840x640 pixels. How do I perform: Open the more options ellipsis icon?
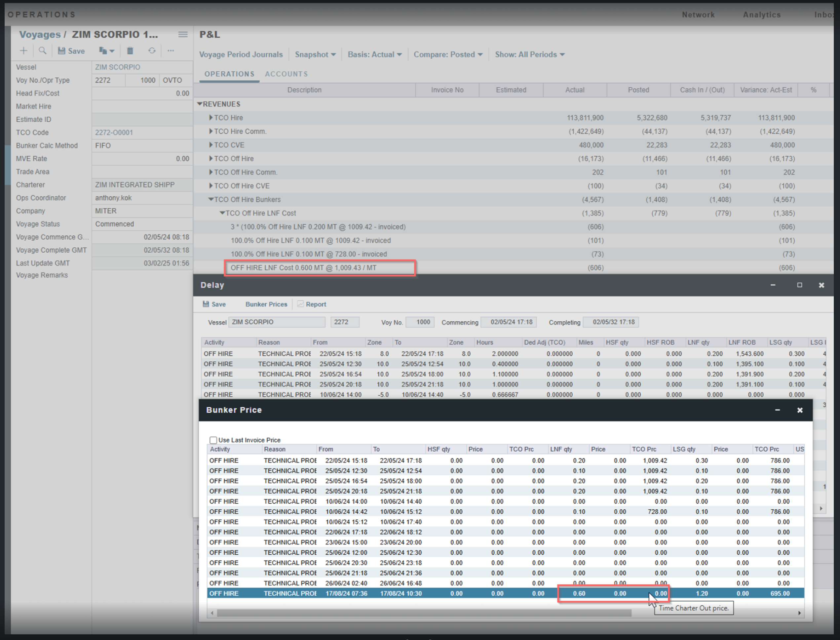pos(171,51)
